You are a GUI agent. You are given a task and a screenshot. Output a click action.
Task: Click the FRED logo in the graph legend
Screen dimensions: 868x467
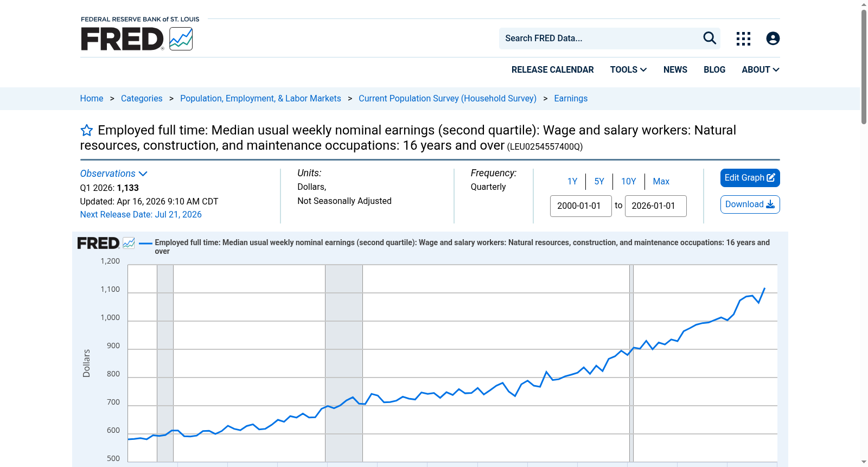(106, 243)
